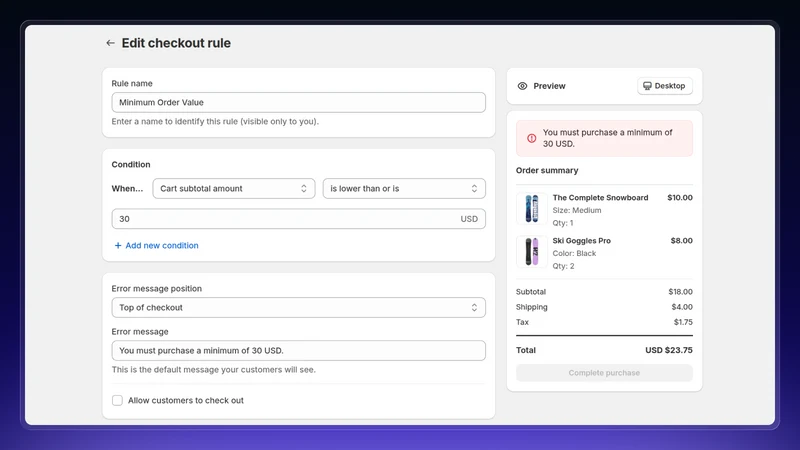
Task: Click 'The Complete Snowboard' product name
Action: (x=600, y=197)
